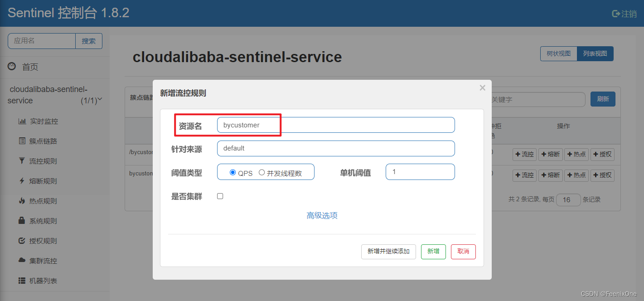
Task: Enable the 是否集群 checkbox
Action: coord(220,196)
